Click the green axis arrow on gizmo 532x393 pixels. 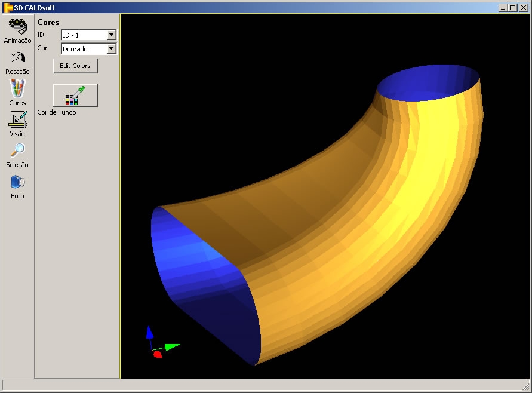pos(172,346)
